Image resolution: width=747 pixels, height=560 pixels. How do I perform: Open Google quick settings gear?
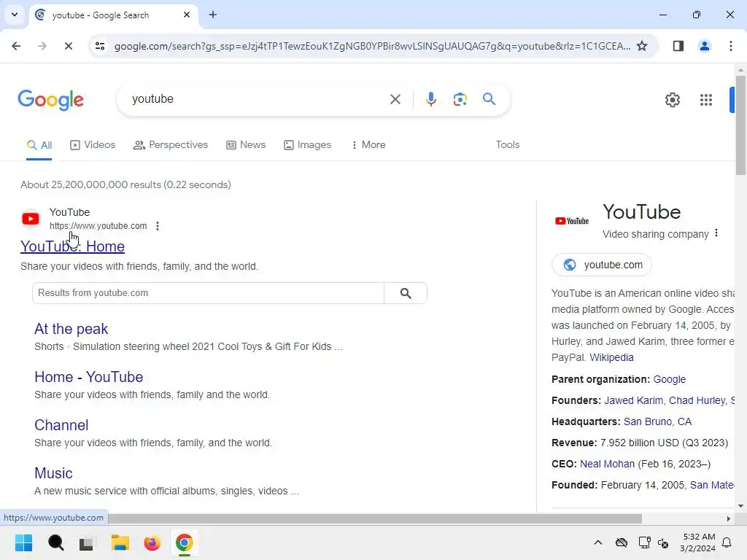673,100
